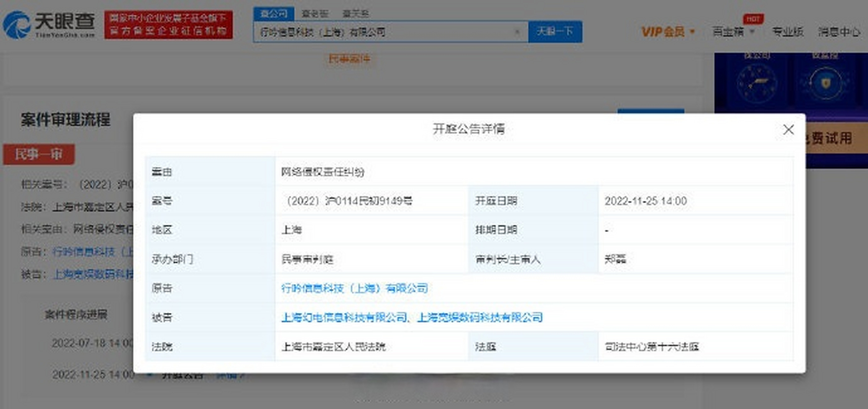Open the 民事案件 tab
The height and width of the screenshot is (409, 868).
pos(349,59)
